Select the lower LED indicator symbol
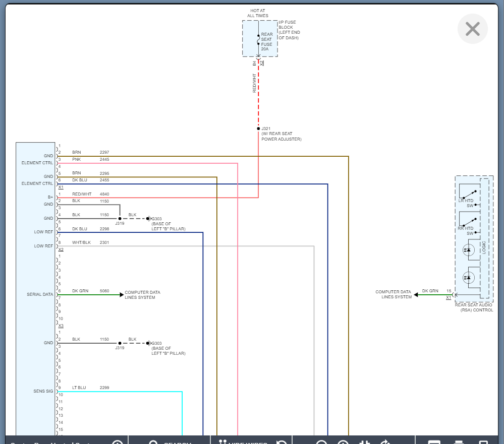 click(468, 277)
